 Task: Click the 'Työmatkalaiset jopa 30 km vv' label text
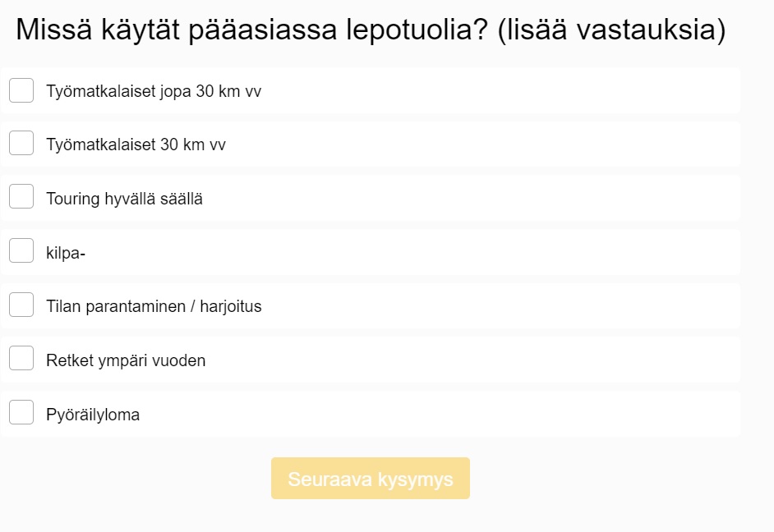[x=154, y=91]
